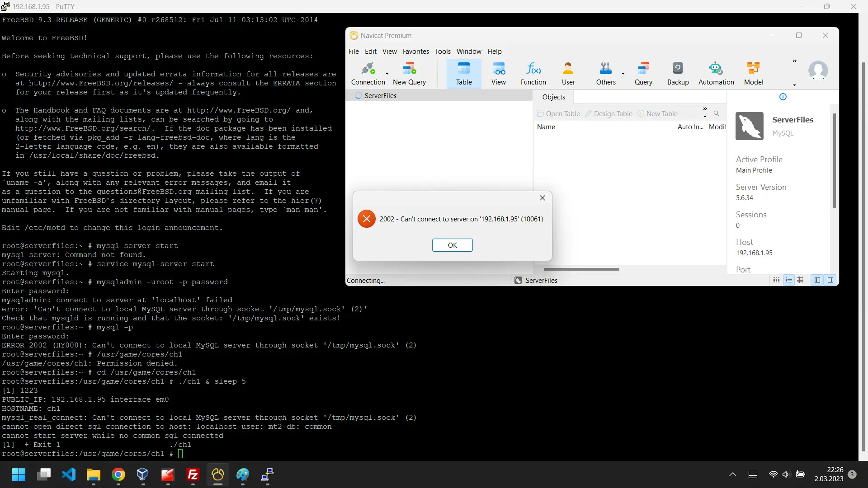Click the Open Table button
Image resolution: width=868 pixels, height=488 pixels.
pos(558,113)
